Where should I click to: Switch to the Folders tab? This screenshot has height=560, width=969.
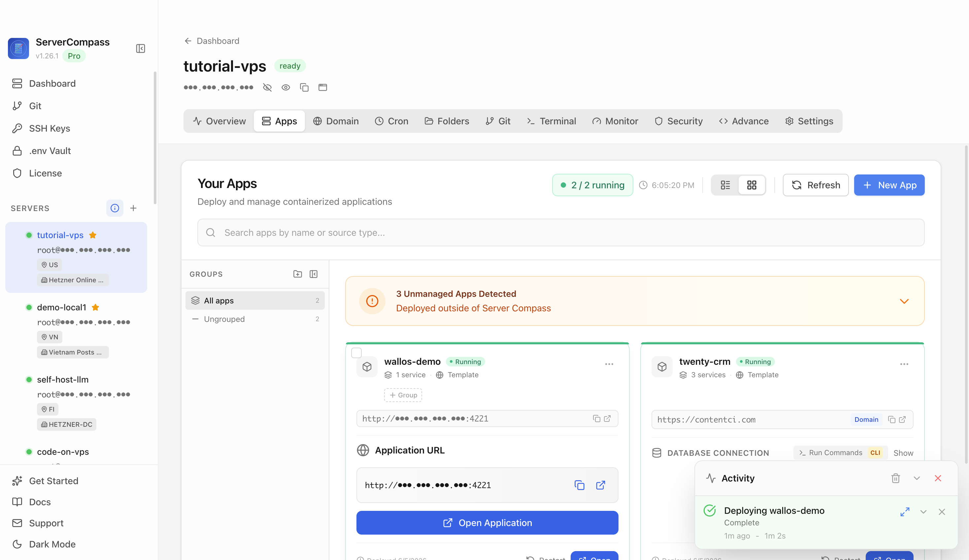(x=447, y=121)
